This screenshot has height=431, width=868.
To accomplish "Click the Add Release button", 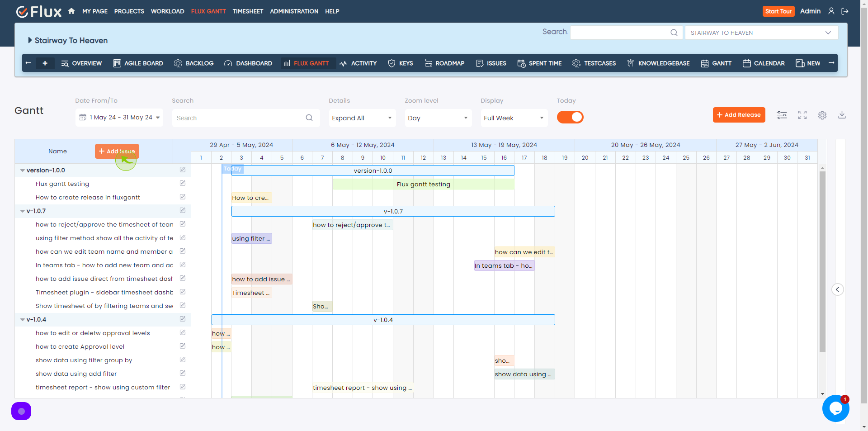I will click(x=739, y=115).
